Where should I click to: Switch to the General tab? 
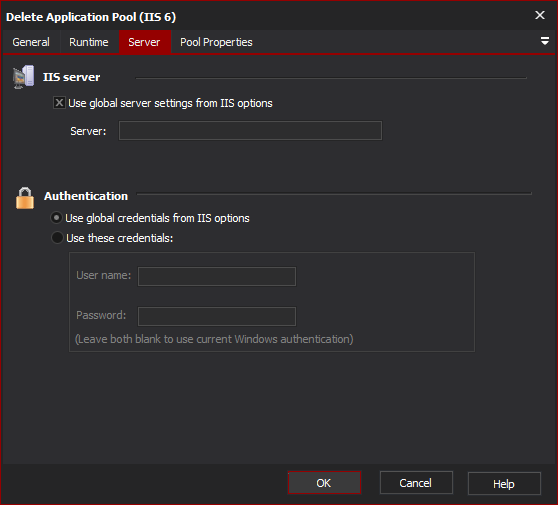click(x=31, y=42)
